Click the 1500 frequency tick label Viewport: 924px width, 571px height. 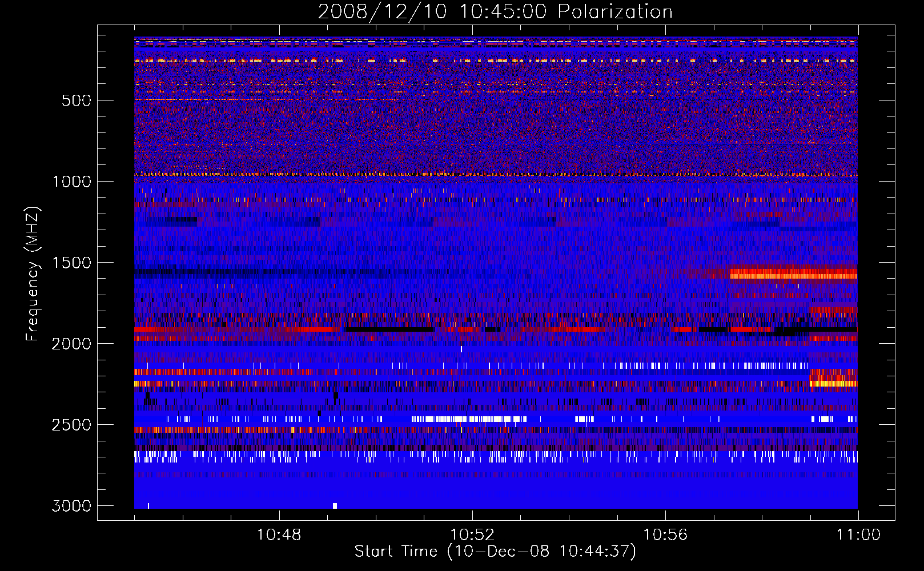(71, 263)
